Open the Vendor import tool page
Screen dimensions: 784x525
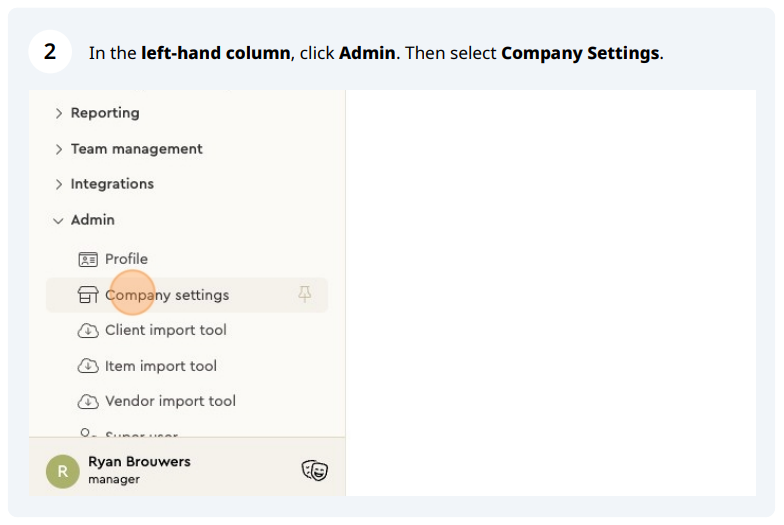coord(170,401)
